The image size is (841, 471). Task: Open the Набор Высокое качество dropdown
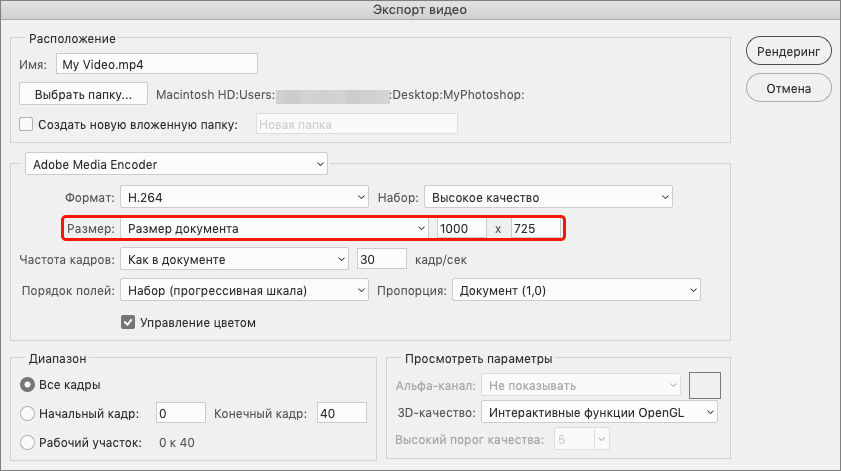pos(548,197)
